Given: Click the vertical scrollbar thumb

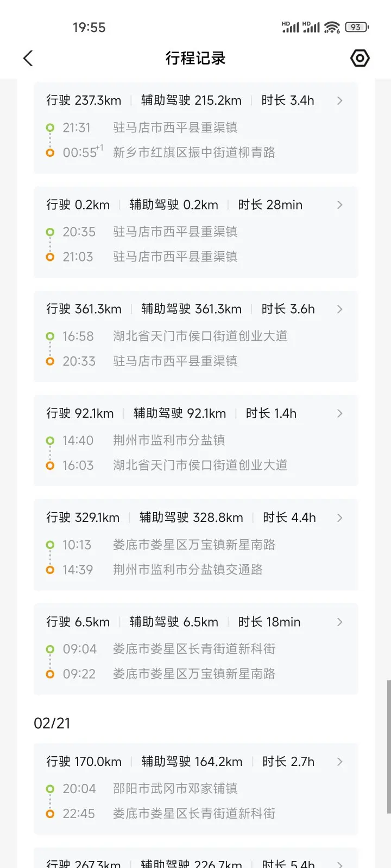Looking at the screenshot, I should point(388,746).
